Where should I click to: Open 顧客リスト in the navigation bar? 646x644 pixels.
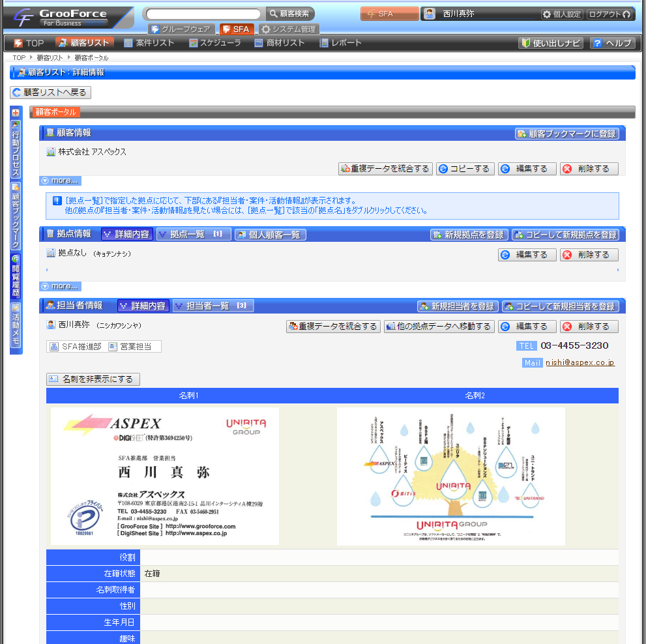pos(84,42)
